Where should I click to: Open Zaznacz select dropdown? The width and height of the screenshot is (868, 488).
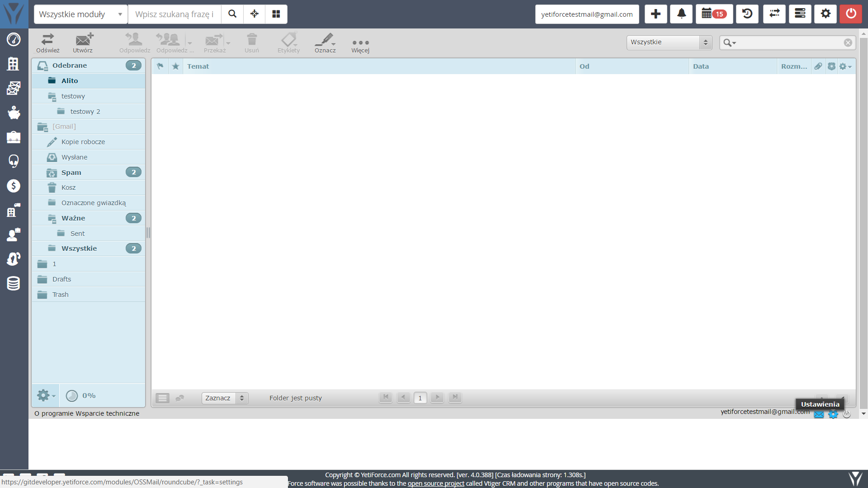tap(225, 398)
